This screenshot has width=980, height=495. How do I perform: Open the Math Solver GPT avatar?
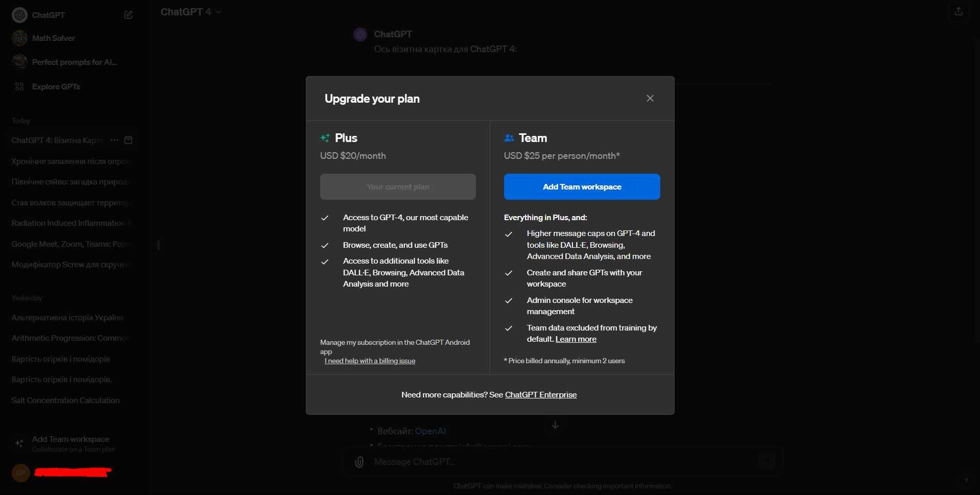pyautogui.click(x=19, y=38)
